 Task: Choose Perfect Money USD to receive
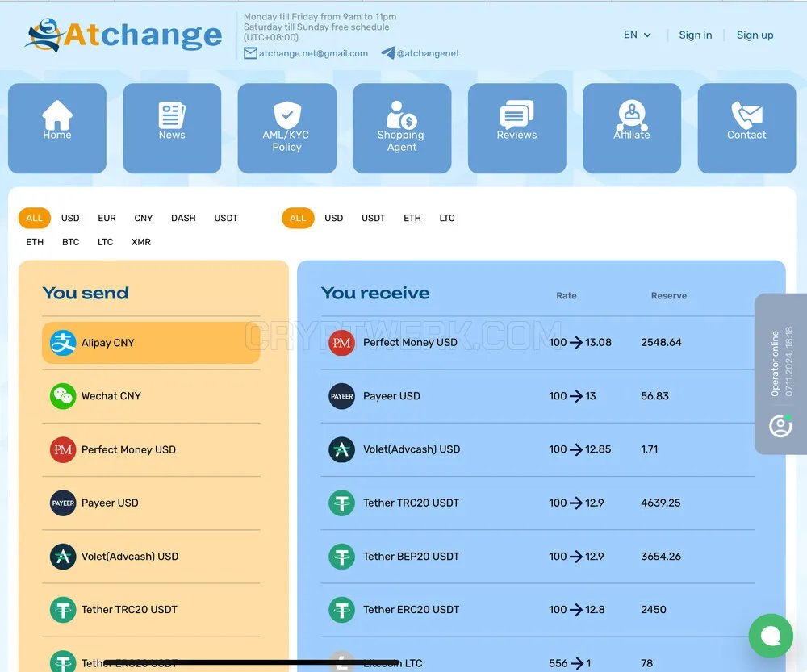click(537, 343)
